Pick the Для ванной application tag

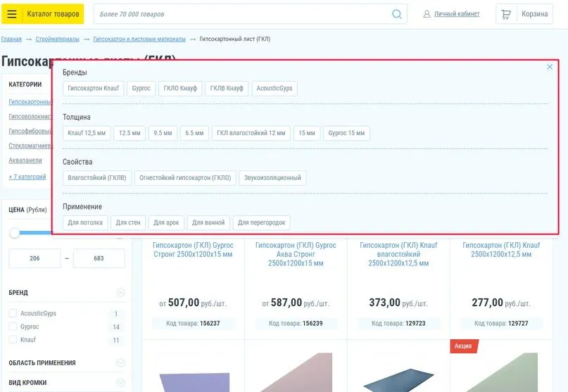(208, 222)
